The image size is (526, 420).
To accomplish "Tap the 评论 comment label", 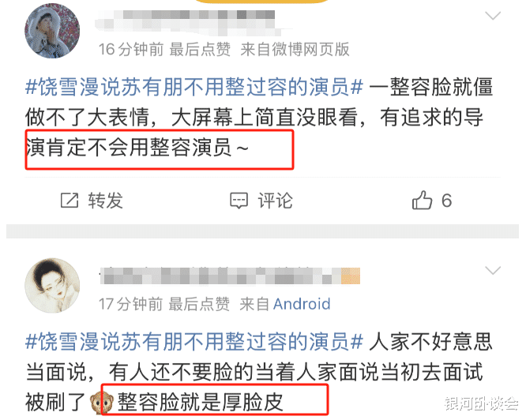I will coord(275,201).
